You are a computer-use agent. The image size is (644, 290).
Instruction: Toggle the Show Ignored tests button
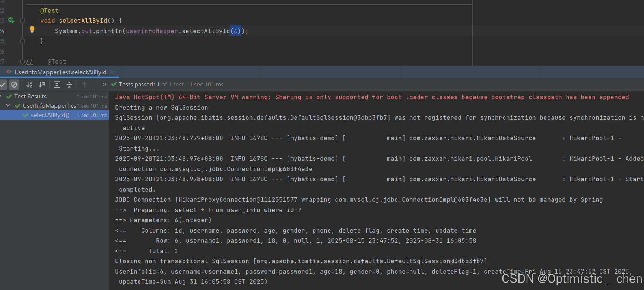14,85
